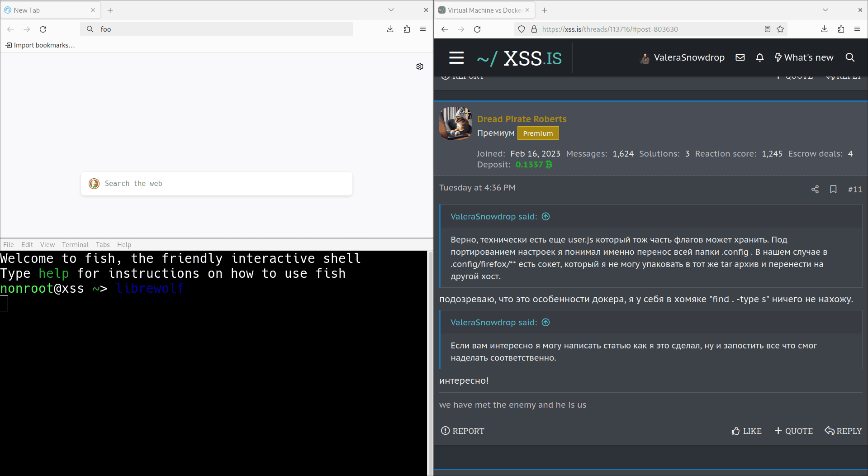Open the terminal File menu
The image size is (868, 476).
(x=9, y=245)
